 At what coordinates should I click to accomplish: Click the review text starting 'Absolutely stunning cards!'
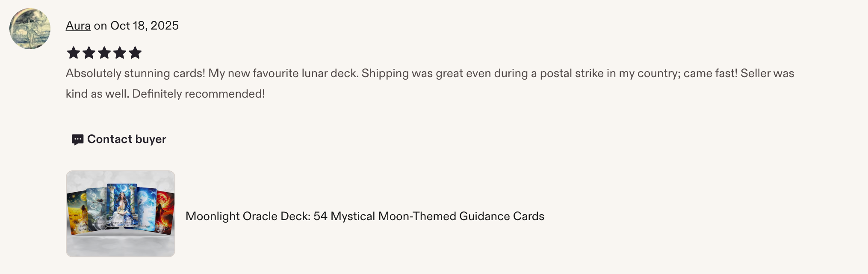[430, 83]
